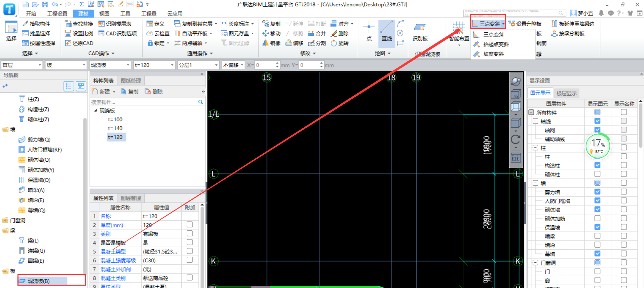This screenshot has height=288, width=644.
Task: Enable 显示图元 checkbox for 砌体柱
Action: click(597, 174)
